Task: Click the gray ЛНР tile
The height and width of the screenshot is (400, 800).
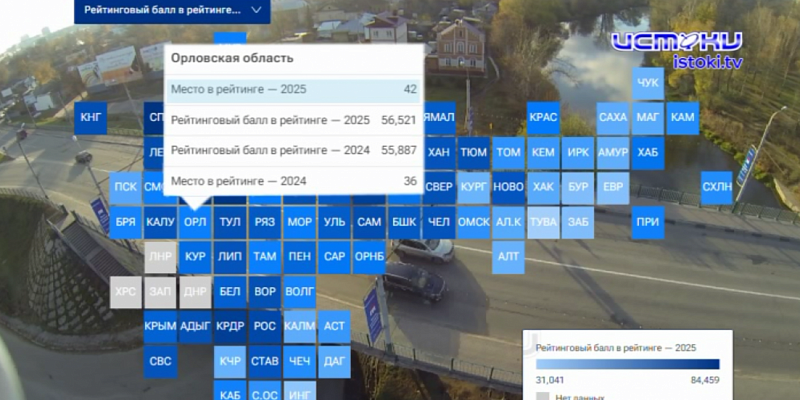Action: pos(160,256)
